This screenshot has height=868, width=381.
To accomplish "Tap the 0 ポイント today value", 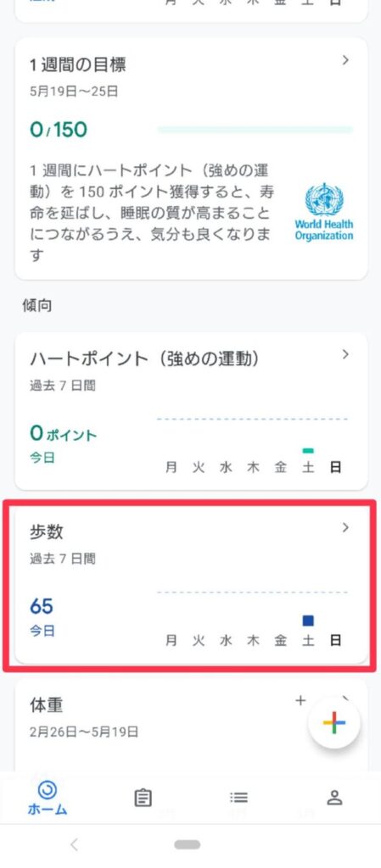I will click(x=63, y=433).
